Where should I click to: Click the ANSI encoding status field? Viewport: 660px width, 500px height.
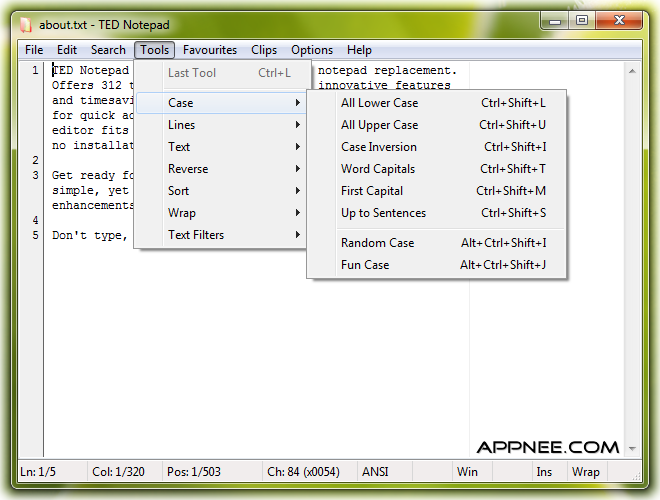click(385, 472)
